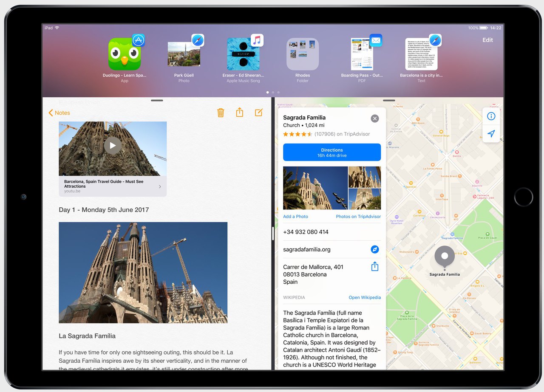Open the Duolingo app shelf item
544x392 pixels.
coord(125,54)
